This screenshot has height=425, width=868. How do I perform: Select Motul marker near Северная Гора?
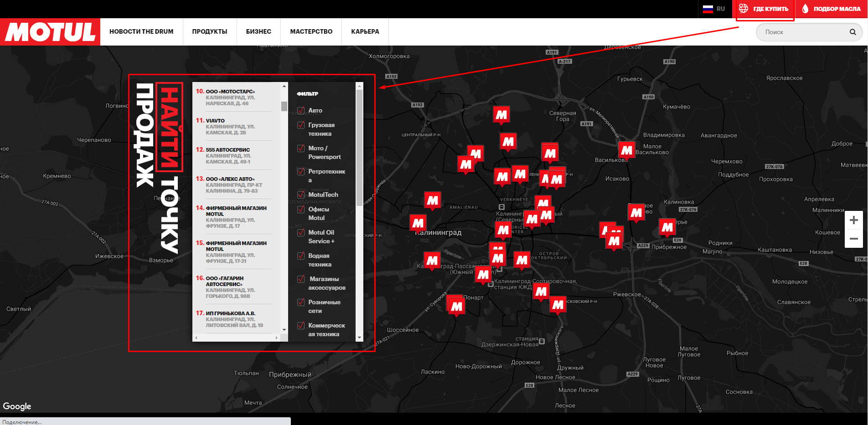[x=501, y=115]
